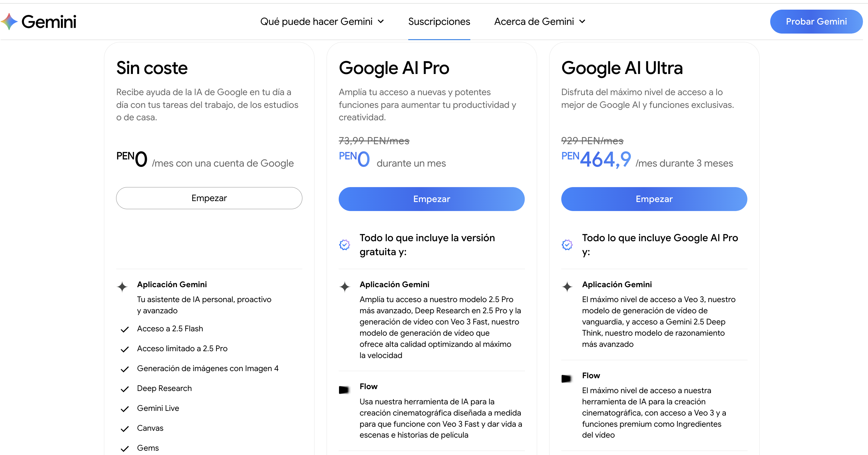Click the Flow icon in Google AI Pro card
868x455 pixels.
pyautogui.click(x=344, y=389)
